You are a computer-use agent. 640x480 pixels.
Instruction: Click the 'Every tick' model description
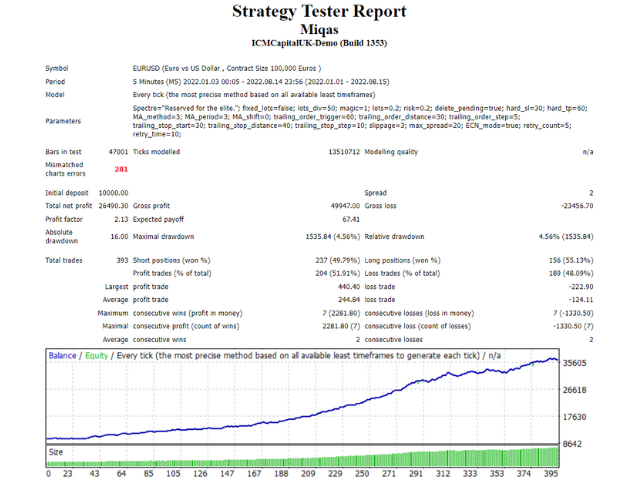tap(254, 95)
